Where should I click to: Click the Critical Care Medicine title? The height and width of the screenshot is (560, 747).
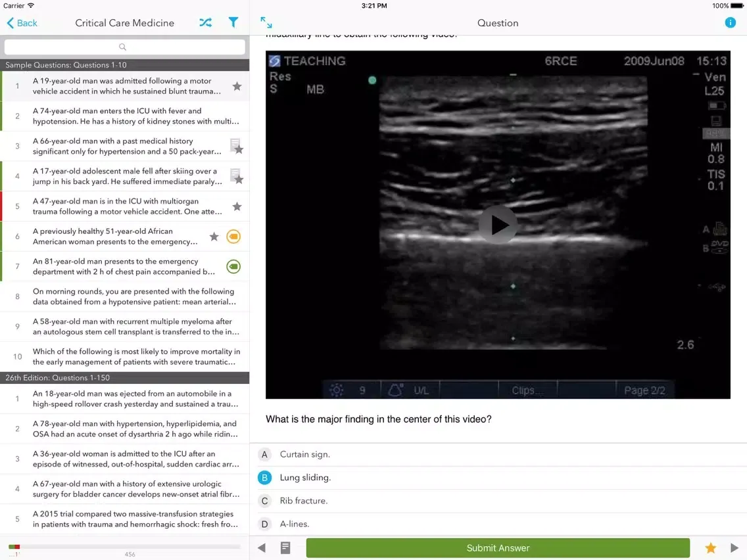tap(125, 23)
